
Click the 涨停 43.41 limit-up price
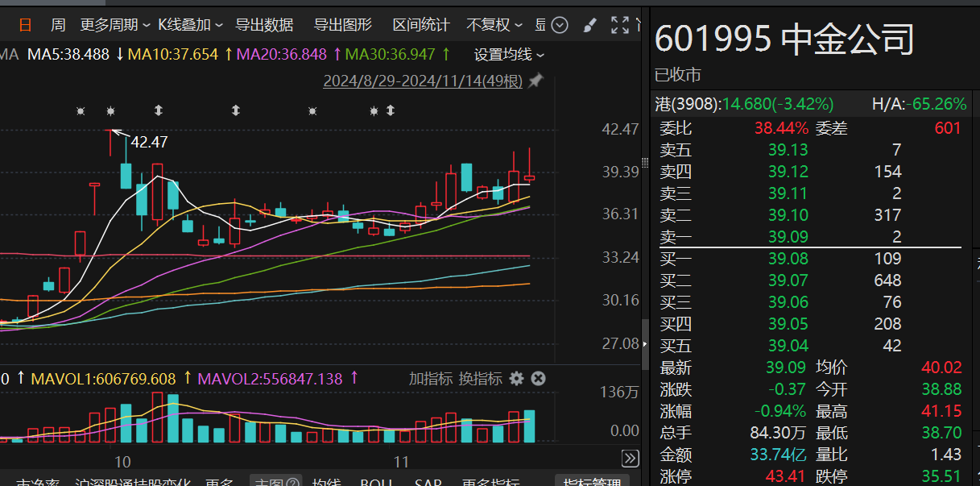click(786, 476)
